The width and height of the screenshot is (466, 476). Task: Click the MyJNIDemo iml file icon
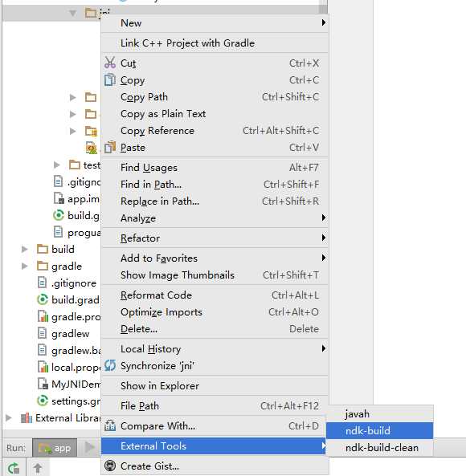click(43, 384)
